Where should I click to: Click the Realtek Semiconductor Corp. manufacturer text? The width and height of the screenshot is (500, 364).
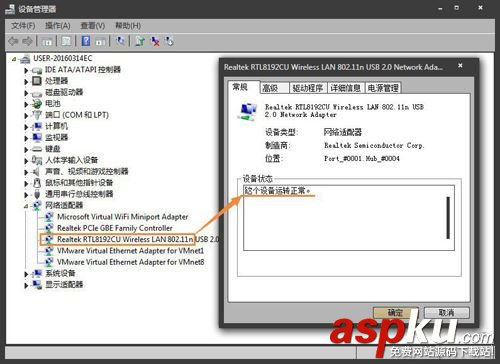[x=374, y=146]
